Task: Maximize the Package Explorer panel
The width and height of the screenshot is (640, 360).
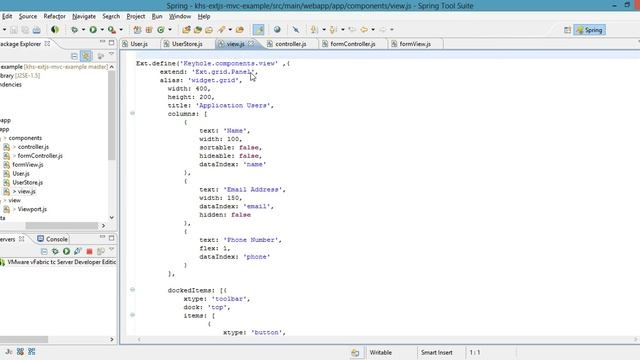Action: click(111, 42)
